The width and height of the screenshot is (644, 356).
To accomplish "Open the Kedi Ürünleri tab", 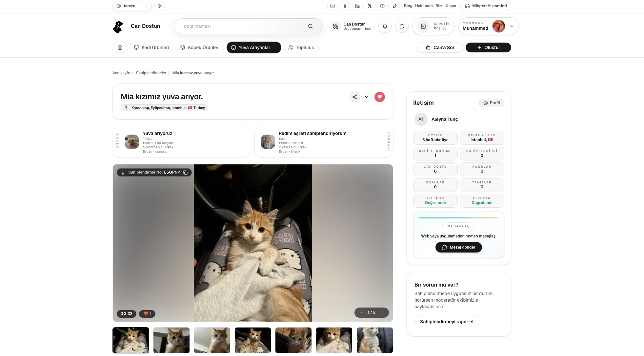I will 151,47.
